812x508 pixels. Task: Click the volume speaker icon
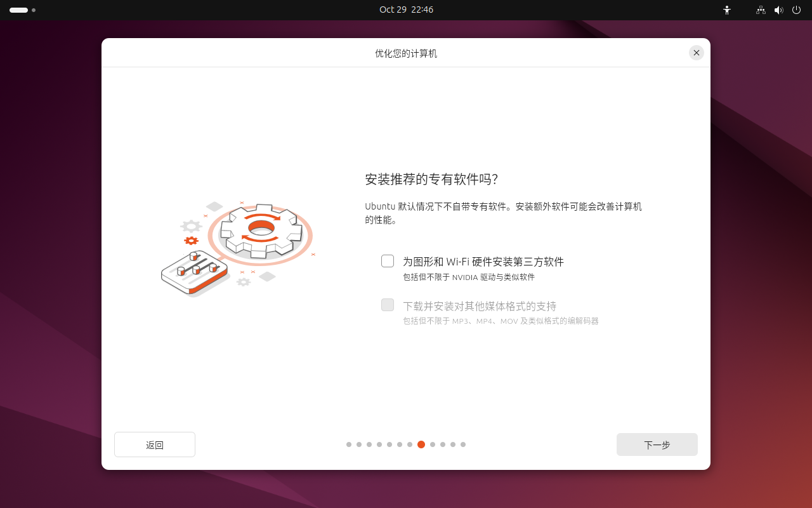coord(778,10)
